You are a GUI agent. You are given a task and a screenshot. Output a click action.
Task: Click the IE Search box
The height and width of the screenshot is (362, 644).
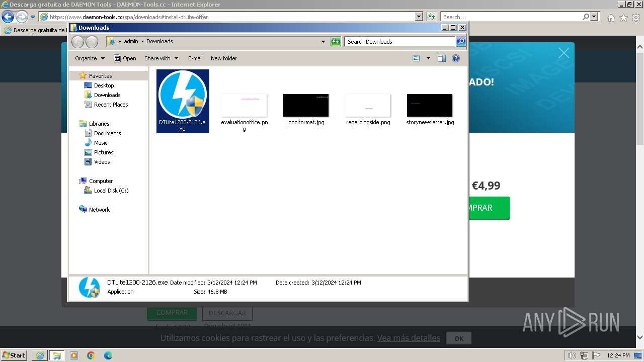pyautogui.click(x=511, y=17)
